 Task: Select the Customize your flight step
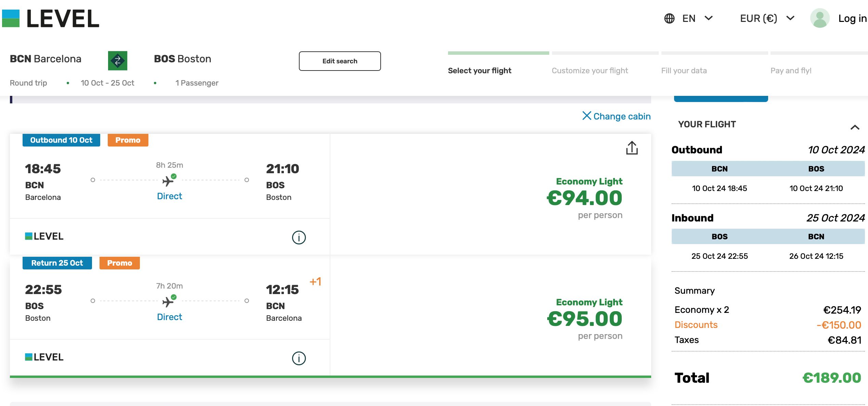tap(590, 71)
